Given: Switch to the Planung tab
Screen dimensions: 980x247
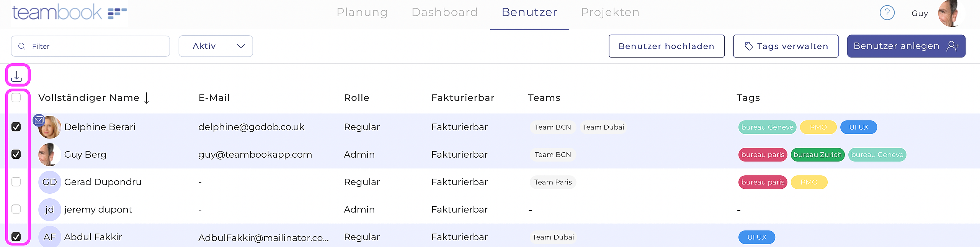Looking at the screenshot, I should [362, 13].
